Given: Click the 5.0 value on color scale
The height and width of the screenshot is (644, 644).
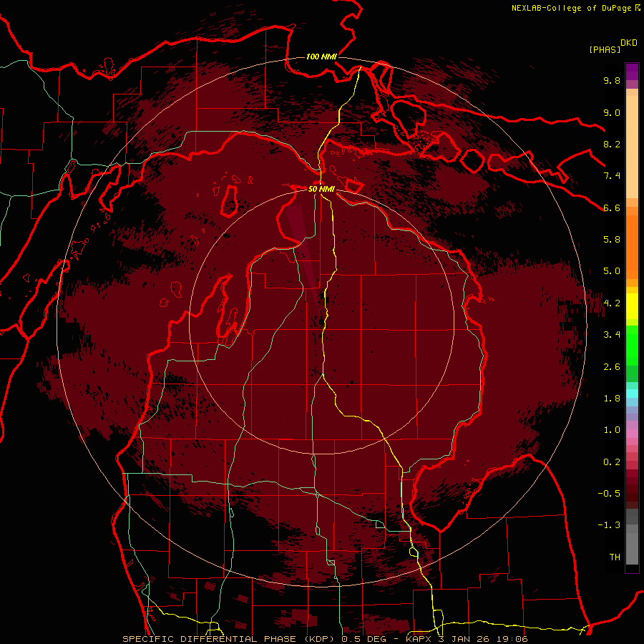Looking at the screenshot, I should pyautogui.click(x=612, y=271).
